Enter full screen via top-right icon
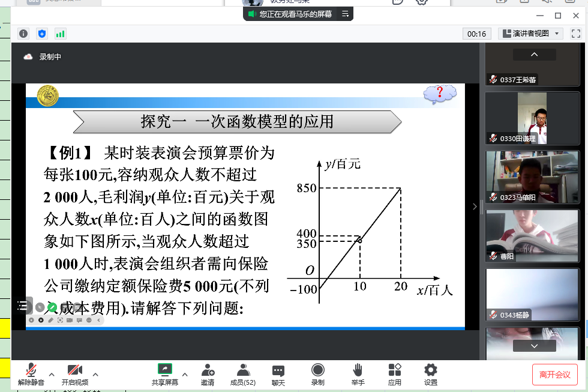Screen dimensions: 588x392 click(x=575, y=34)
